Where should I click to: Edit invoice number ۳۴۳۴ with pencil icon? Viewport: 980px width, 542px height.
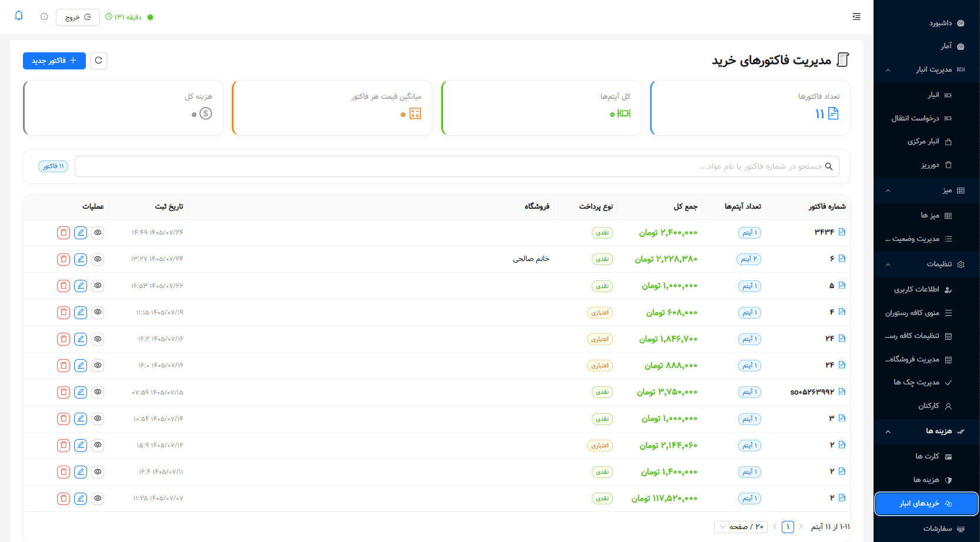coord(81,233)
